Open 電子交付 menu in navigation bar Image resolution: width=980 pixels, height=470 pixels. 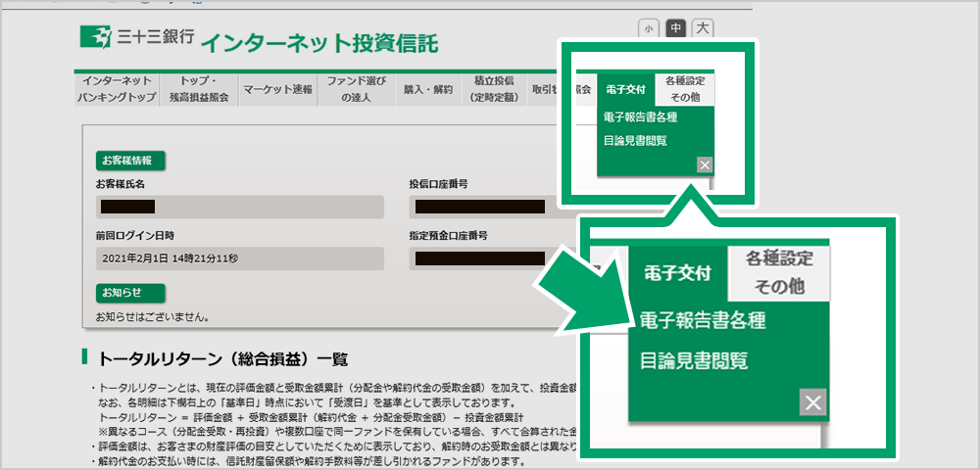625,89
